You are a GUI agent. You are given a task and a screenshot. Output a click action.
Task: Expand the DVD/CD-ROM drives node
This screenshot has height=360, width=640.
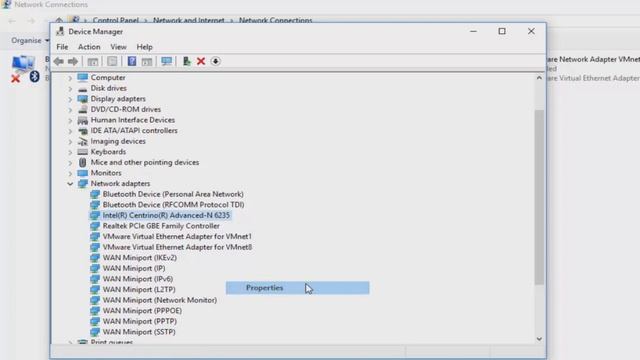[70, 109]
